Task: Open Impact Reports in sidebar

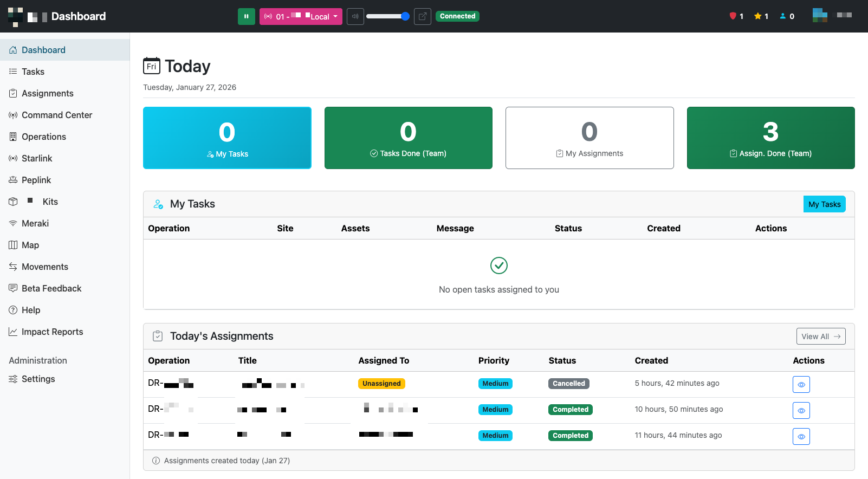Action: [x=65, y=332]
